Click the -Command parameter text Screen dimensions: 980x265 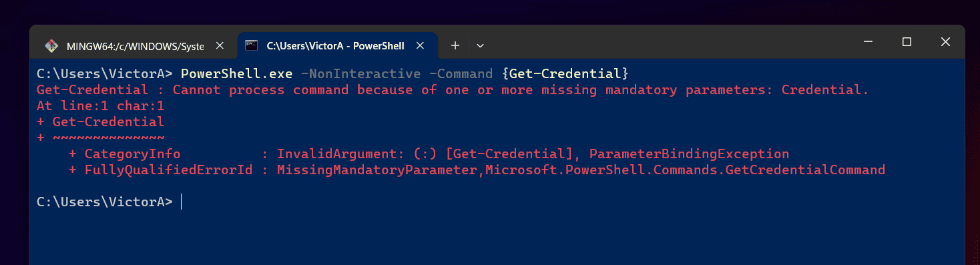tap(461, 73)
